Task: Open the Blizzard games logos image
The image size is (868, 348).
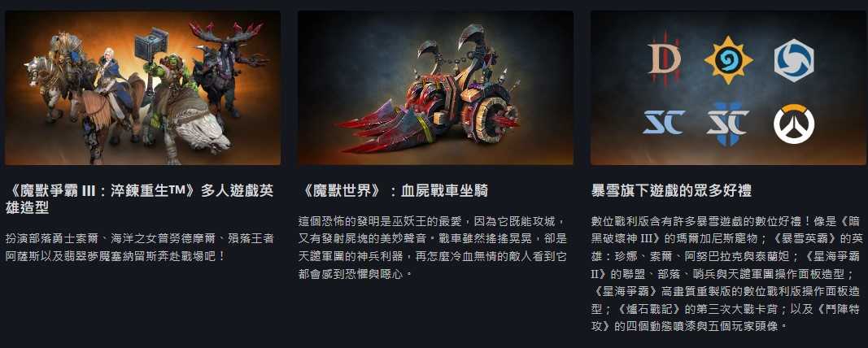Action: pyautogui.click(x=728, y=88)
